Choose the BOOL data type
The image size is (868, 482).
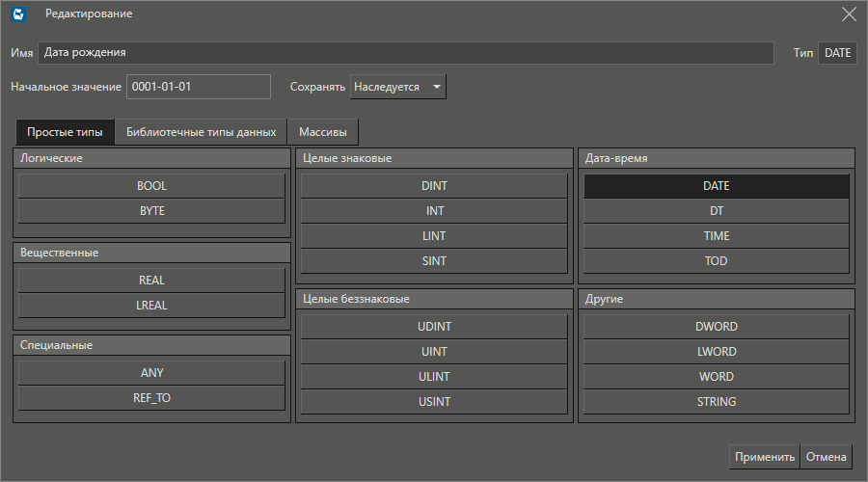[x=151, y=186]
